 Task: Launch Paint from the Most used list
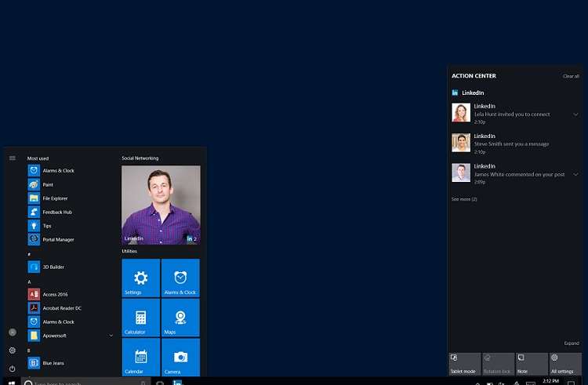[x=41, y=184]
